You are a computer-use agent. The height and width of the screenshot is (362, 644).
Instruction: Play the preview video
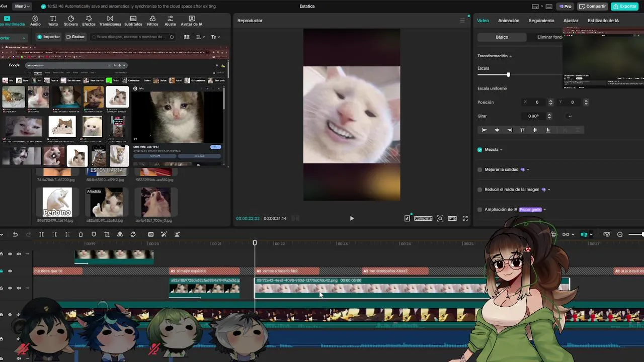352,218
